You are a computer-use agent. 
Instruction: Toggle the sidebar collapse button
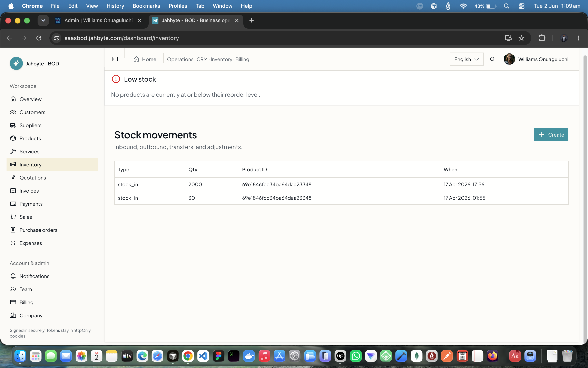[x=115, y=59]
